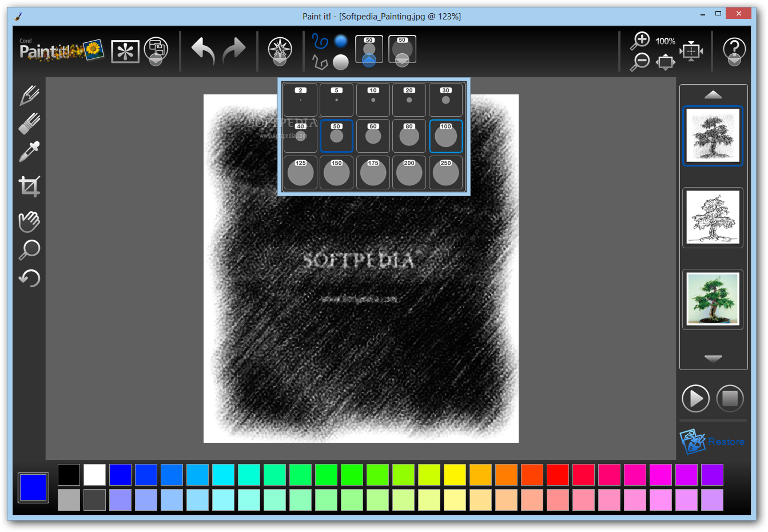Open the help question mark menu
Screen dimensions: 768x532
point(734,51)
